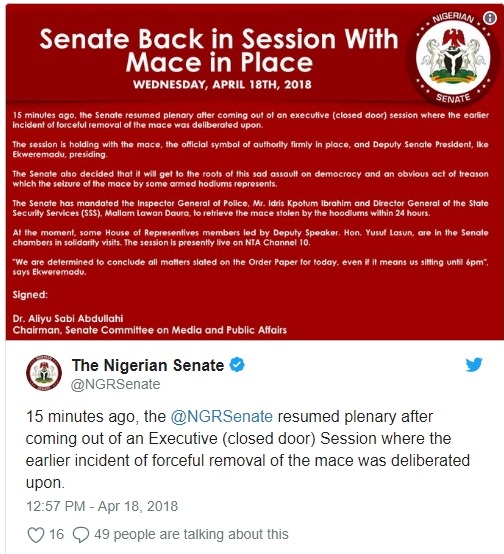Open the 12:57 PM - Apr 18, 2018 timestamp

pos(102,506)
